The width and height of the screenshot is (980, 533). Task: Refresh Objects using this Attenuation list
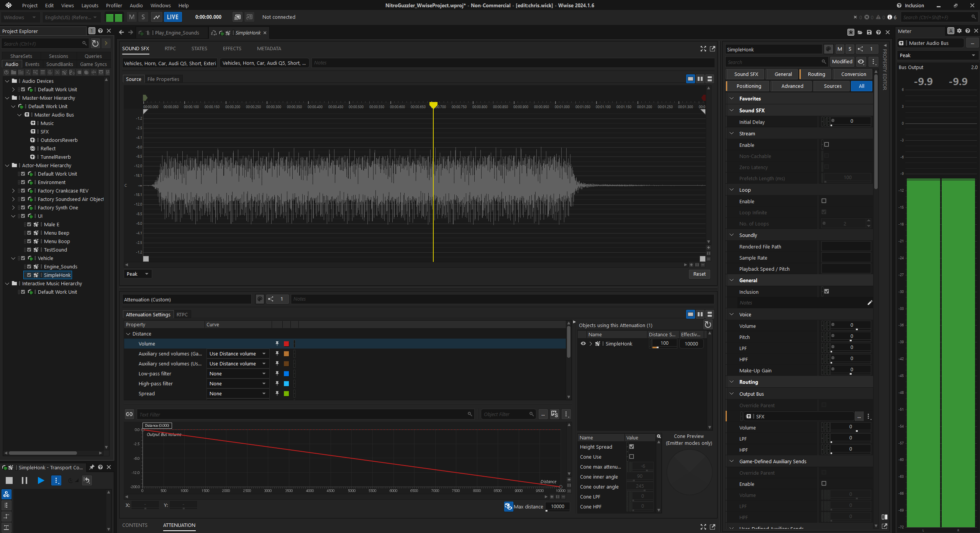708,325
